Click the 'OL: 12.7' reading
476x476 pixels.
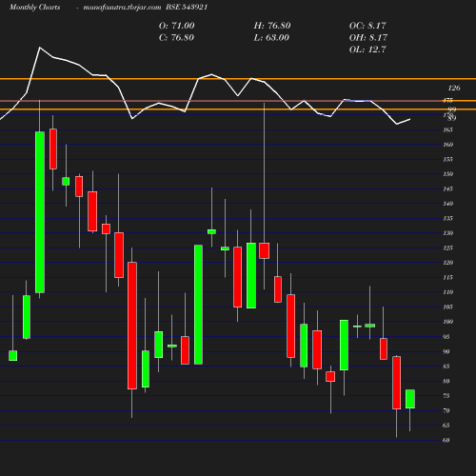click(x=367, y=50)
